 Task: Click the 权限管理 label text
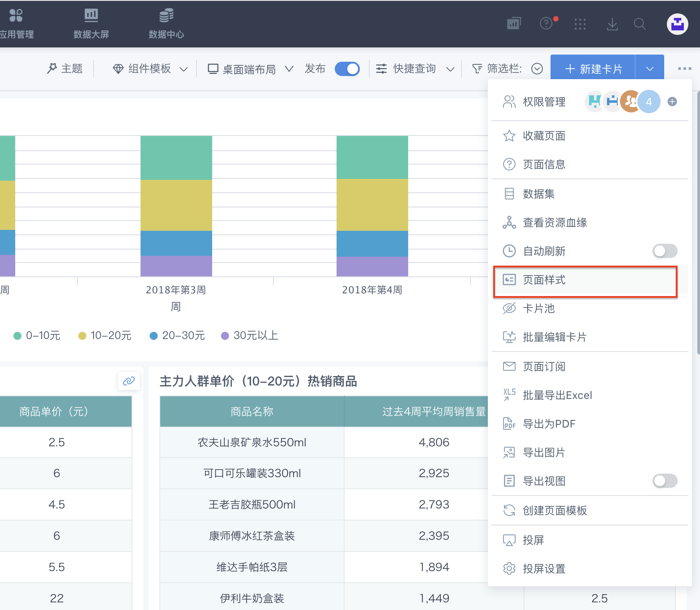(x=544, y=102)
